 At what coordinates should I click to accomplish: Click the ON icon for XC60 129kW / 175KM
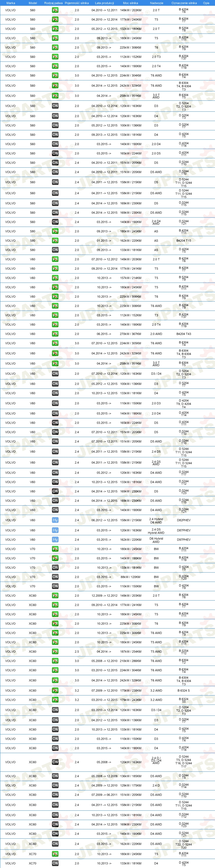(55, 785)
